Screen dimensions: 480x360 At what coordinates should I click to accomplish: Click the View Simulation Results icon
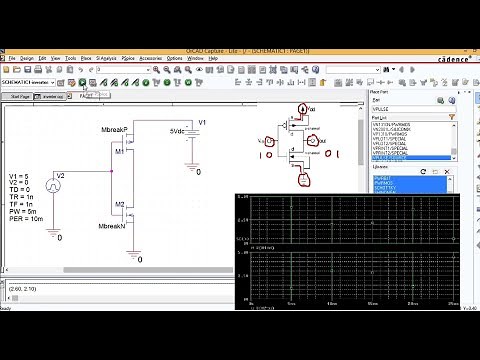(x=93, y=82)
